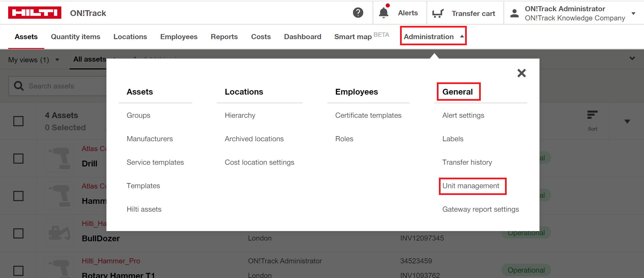The image size is (644, 278).
Task: Open the Employees tab
Action: tap(179, 37)
